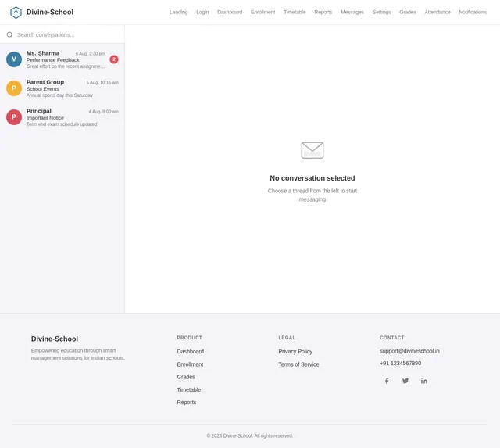Viewport: 500px width, 448px height.
Task: Click Principal's red P avatar
Action: [x=14, y=117]
